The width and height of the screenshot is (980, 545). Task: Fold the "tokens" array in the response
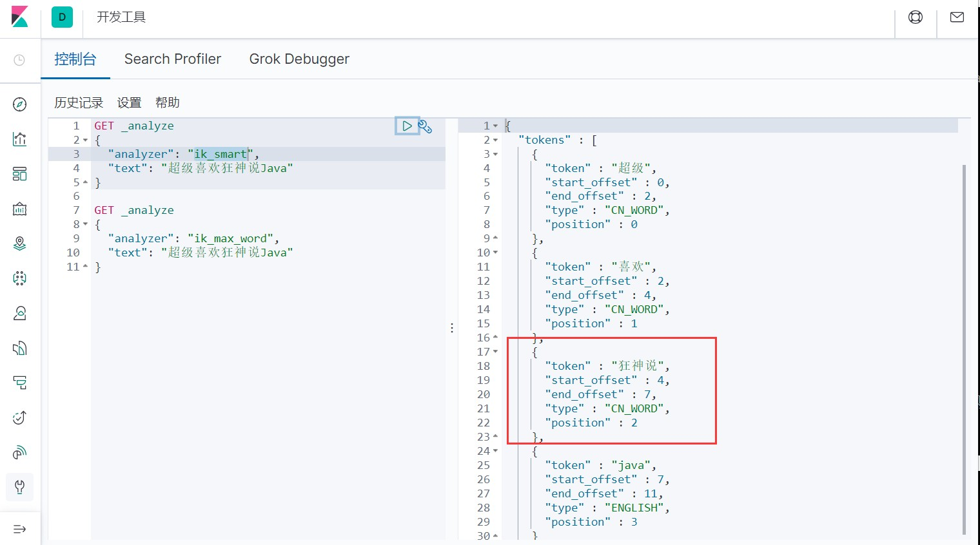pyautogui.click(x=495, y=140)
